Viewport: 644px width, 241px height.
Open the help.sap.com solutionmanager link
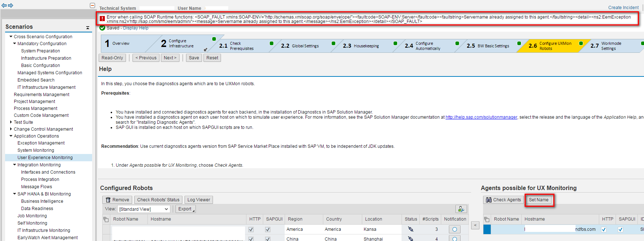point(481,117)
